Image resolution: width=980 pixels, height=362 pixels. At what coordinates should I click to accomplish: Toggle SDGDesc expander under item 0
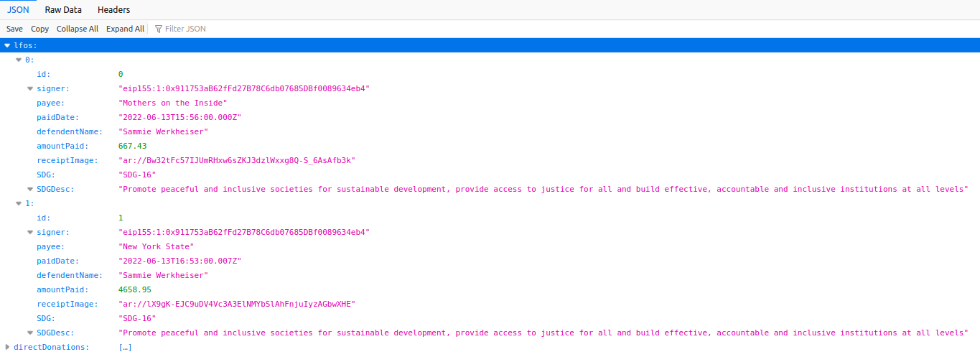tap(30, 189)
